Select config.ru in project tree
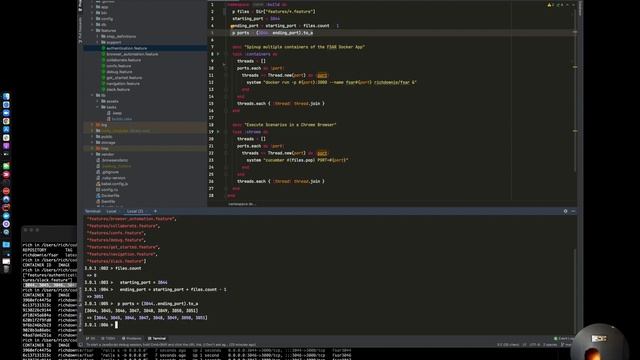The image size is (640, 360). [109, 190]
